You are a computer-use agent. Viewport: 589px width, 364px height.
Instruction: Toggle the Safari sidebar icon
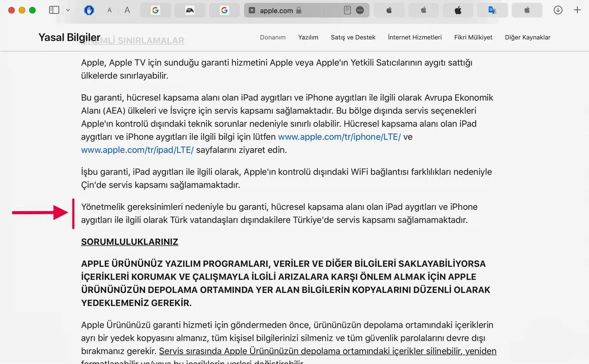click(x=54, y=10)
